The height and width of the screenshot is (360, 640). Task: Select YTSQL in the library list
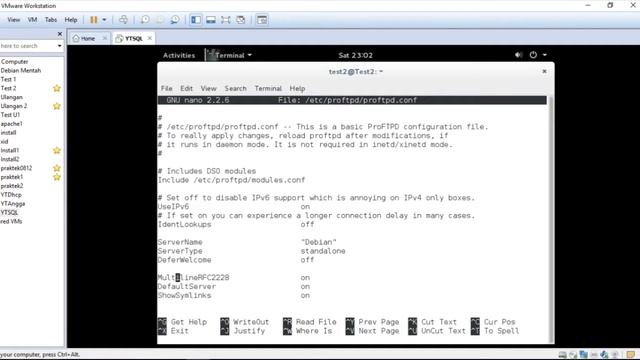[x=9, y=212]
